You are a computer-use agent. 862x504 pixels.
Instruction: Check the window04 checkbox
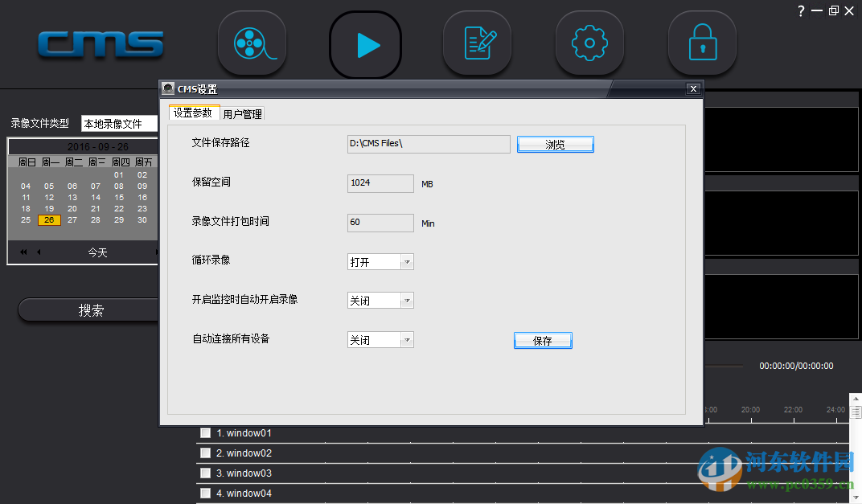205,493
